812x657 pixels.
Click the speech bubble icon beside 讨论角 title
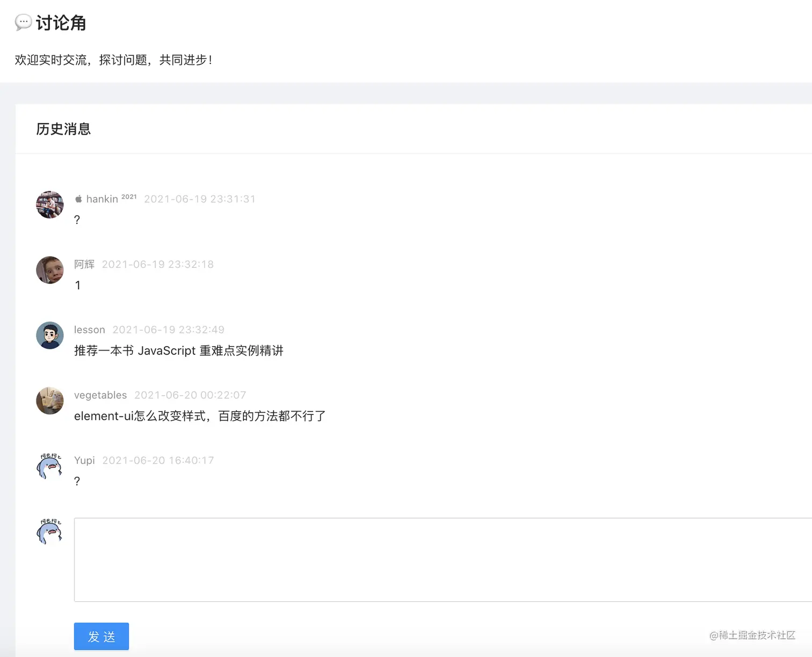[23, 23]
